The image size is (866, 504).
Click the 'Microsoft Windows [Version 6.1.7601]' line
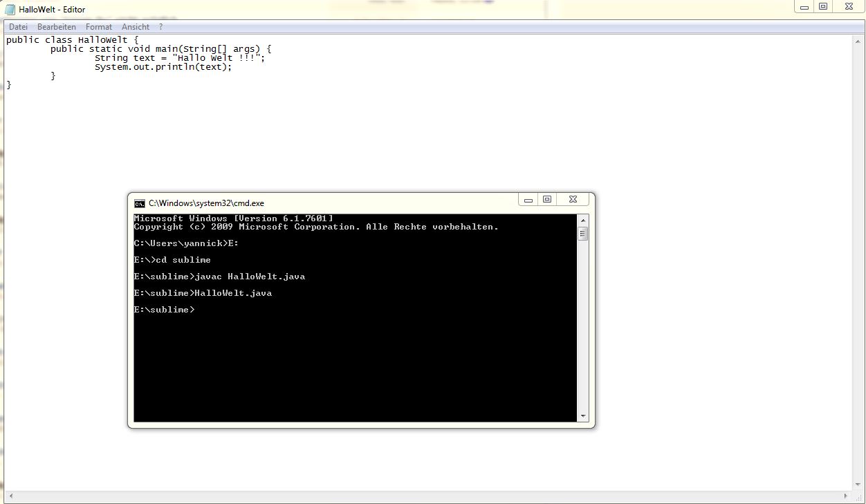[x=233, y=218]
